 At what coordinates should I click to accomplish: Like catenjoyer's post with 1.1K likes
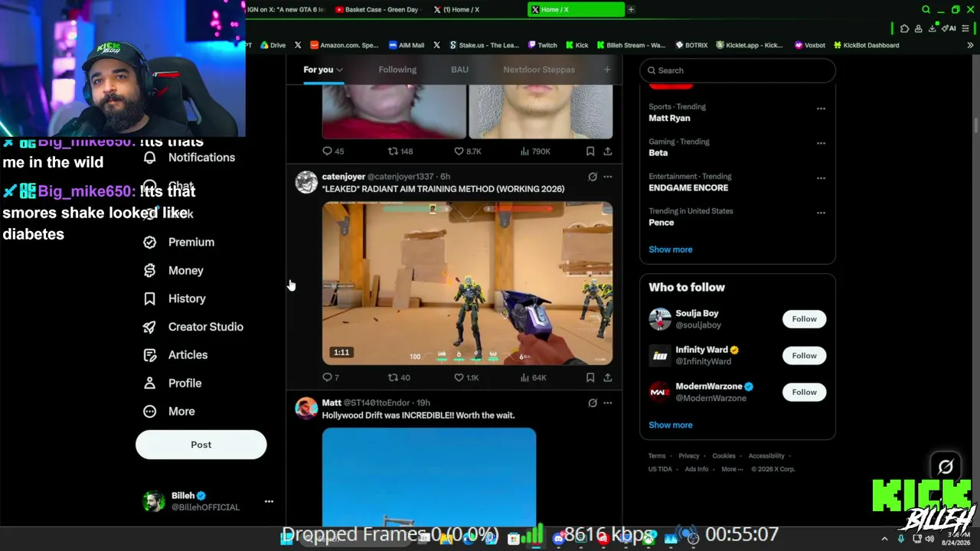pos(466,377)
